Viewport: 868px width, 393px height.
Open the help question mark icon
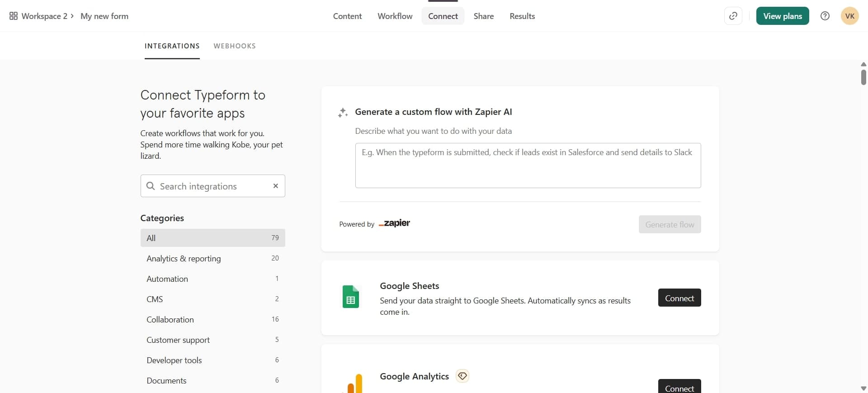(x=825, y=16)
